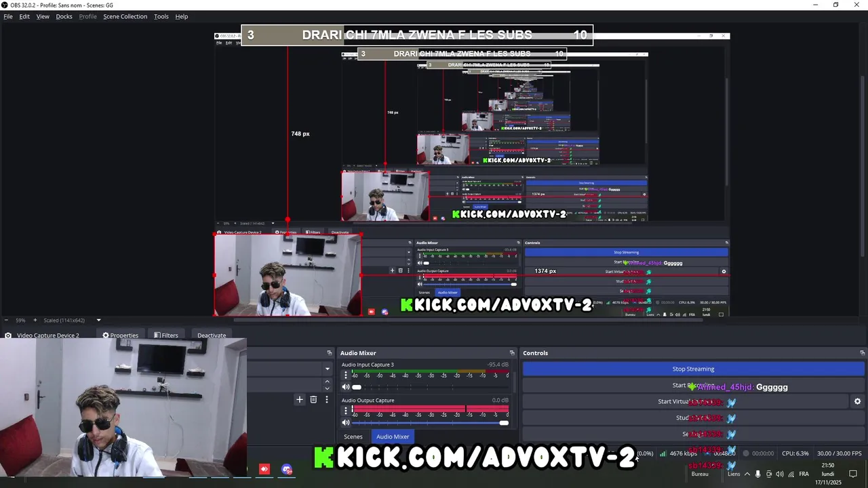Open the Bureau toolbar in the taskbar
Image resolution: width=868 pixels, height=488 pixels.
700,474
